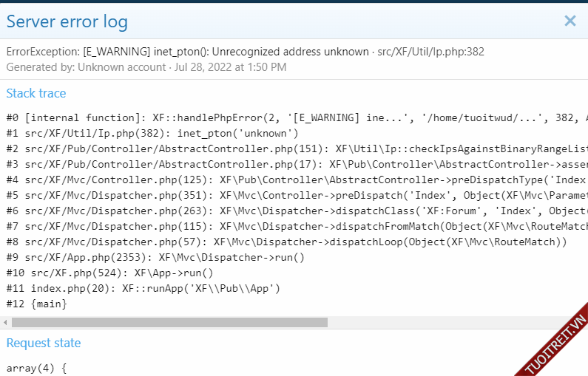Screen dimensions: 588x376
Task: Click the Server error log title
Action: coord(67,21)
